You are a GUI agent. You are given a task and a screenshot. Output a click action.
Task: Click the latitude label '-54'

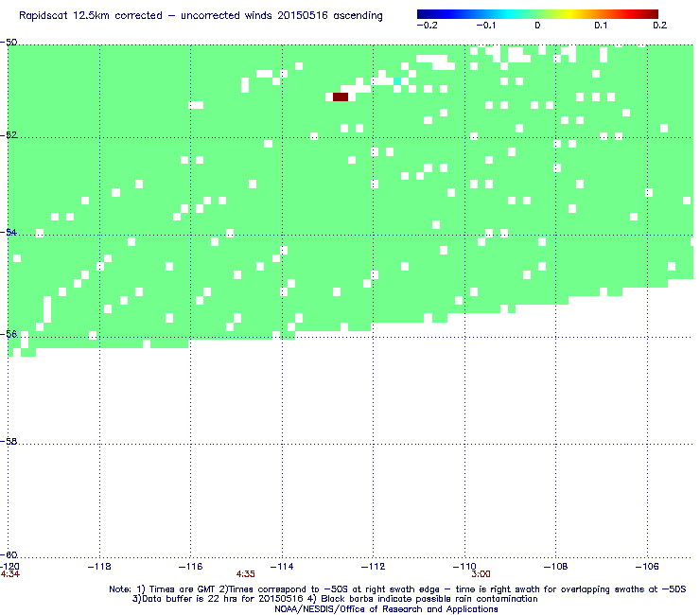(x=9, y=232)
